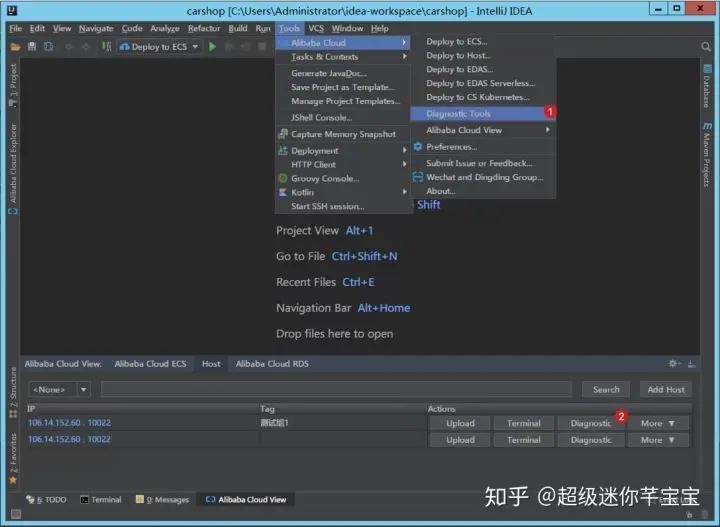Click the Groovy Console icon
The width and height of the screenshot is (720, 527).
pyautogui.click(x=283, y=179)
